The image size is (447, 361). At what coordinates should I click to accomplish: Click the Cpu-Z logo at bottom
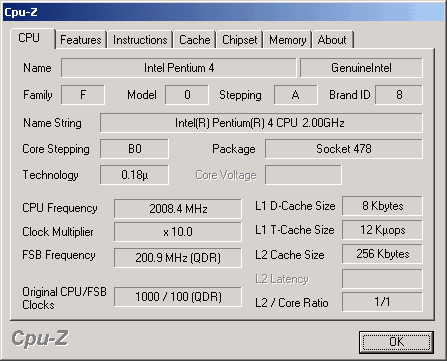pos(40,338)
